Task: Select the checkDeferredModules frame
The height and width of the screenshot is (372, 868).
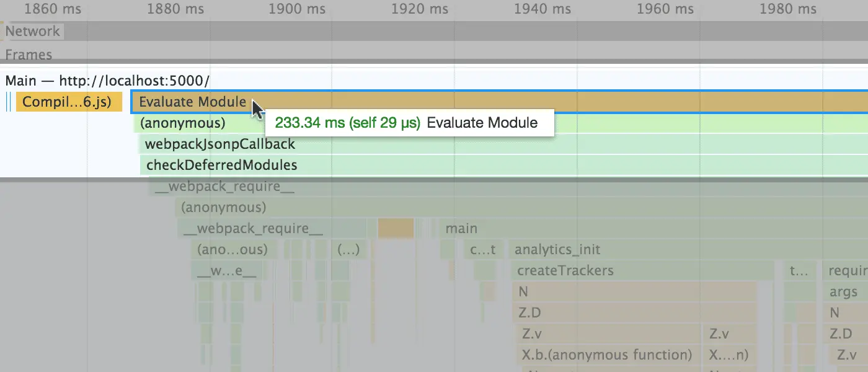Action: coord(220,165)
